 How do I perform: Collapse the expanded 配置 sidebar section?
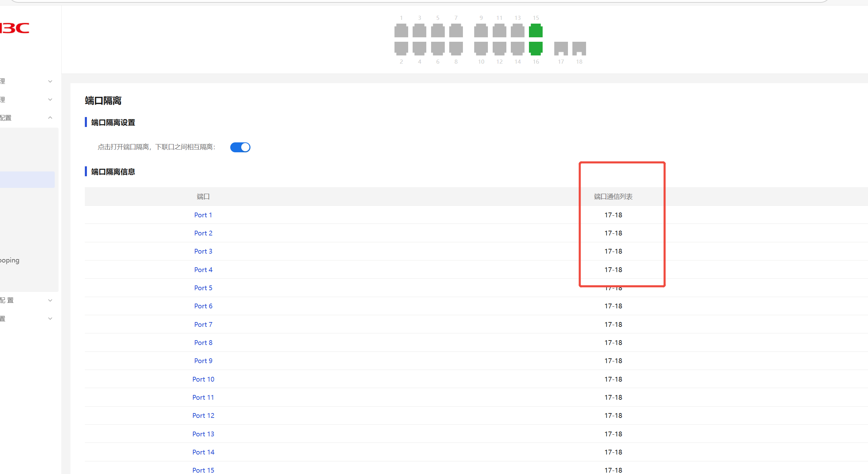click(x=50, y=118)
